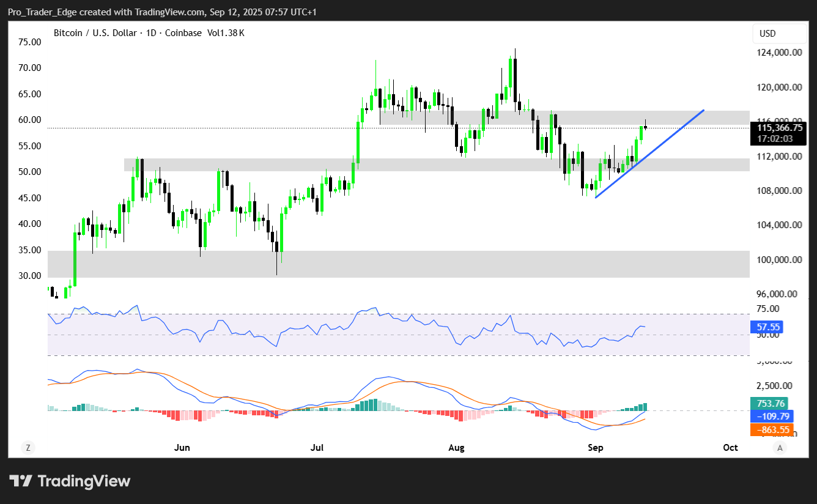
Task: Open the USD currency selector
Action: [x=780, y=34]
